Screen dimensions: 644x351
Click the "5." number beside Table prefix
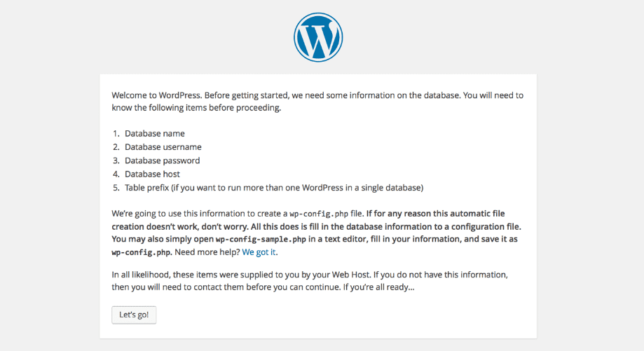pos(116,188)
